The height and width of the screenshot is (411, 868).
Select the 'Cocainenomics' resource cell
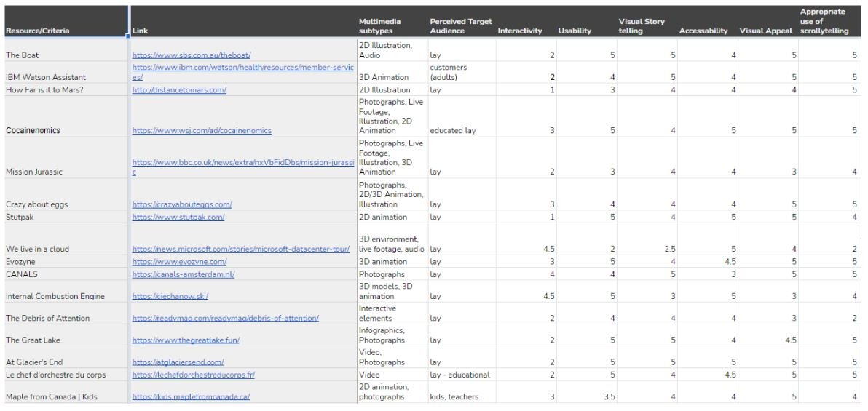click(x=66, y=116)
